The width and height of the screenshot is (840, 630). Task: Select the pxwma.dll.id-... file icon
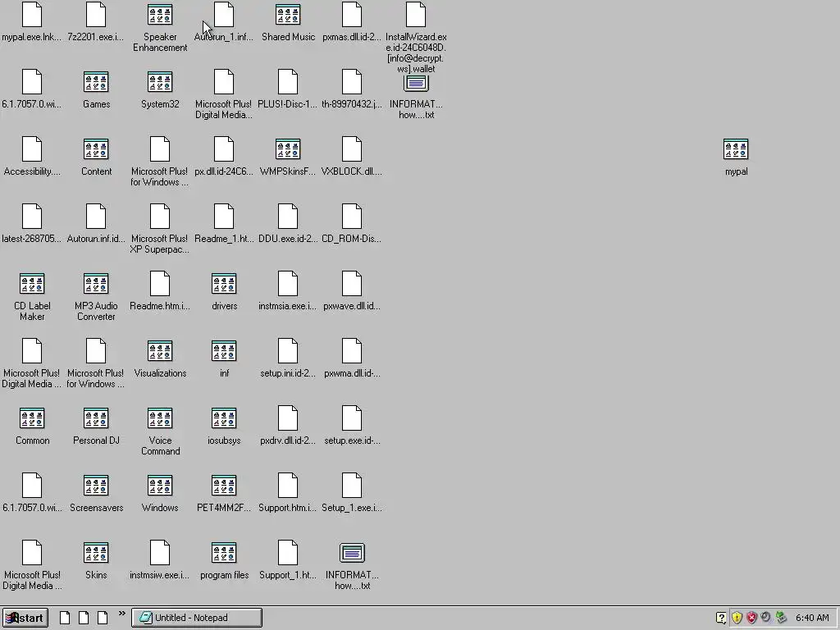coord(352,351)
